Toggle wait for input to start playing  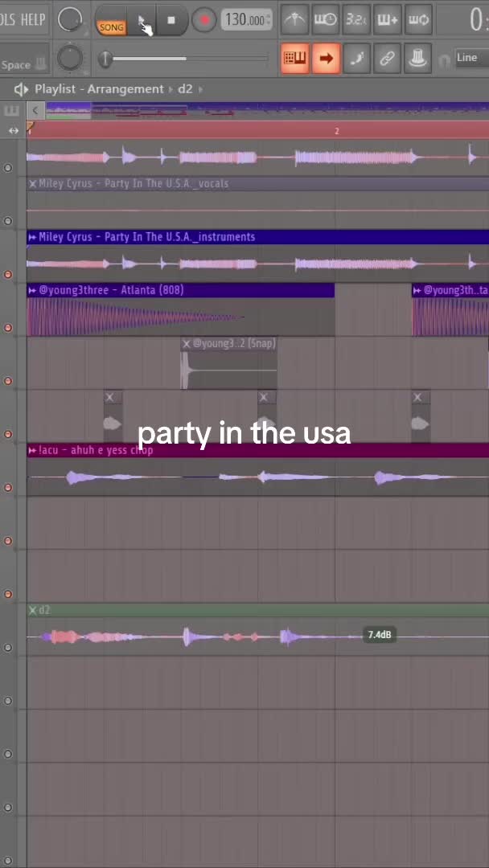tap(325, 20)
